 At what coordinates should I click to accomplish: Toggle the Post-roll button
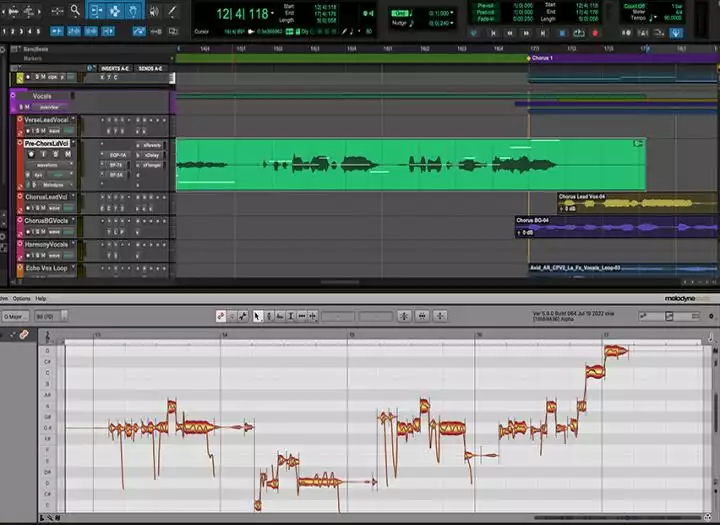(485, 13)
